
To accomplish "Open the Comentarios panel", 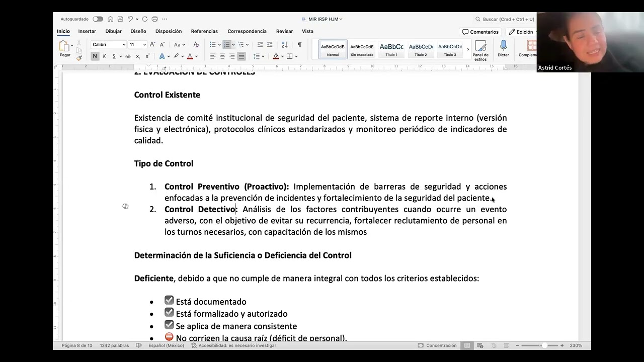I will pyautogui.click(x=480, y=32).
